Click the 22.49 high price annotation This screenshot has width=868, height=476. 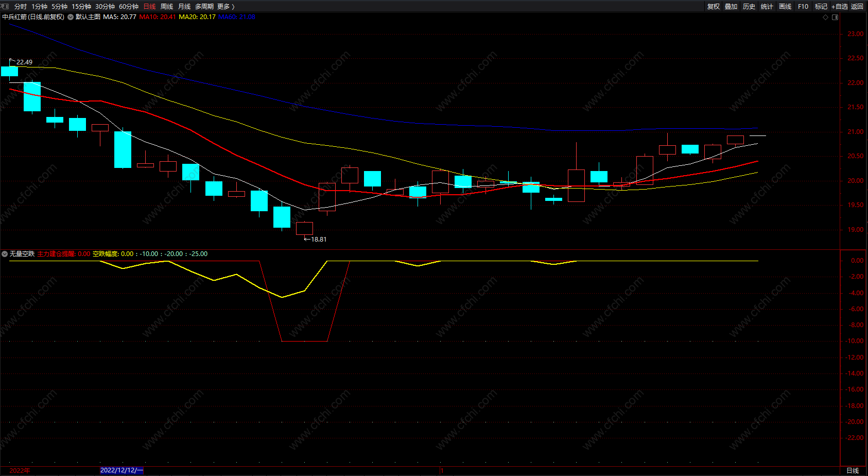tap(24, 62)
